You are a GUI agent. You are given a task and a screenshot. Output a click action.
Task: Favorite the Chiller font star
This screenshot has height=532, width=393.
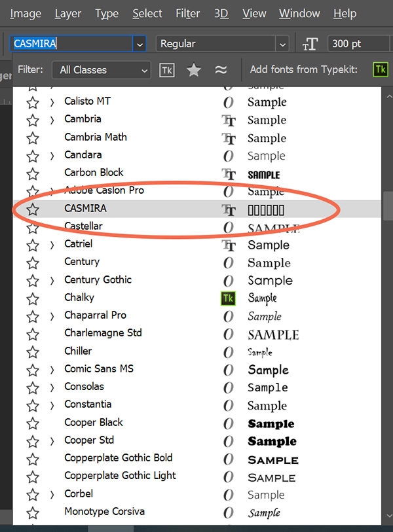33,352
